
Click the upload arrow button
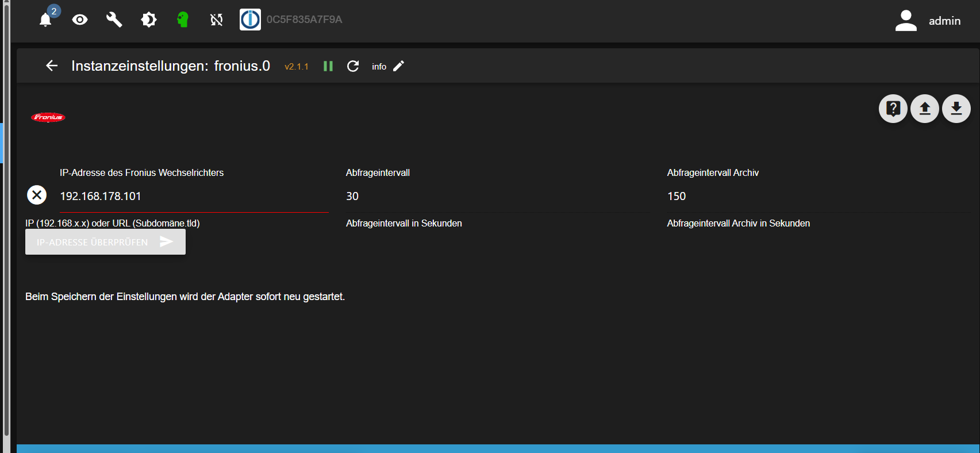pos(925,109)
